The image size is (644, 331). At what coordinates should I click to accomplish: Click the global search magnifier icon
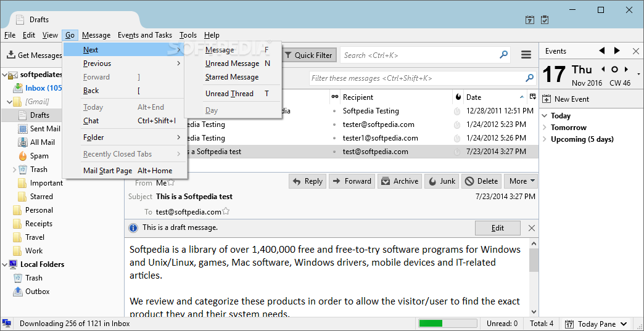503,55
